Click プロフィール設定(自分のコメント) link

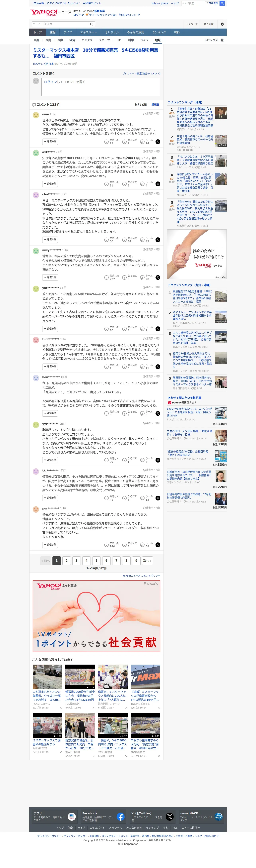(141, 73)
